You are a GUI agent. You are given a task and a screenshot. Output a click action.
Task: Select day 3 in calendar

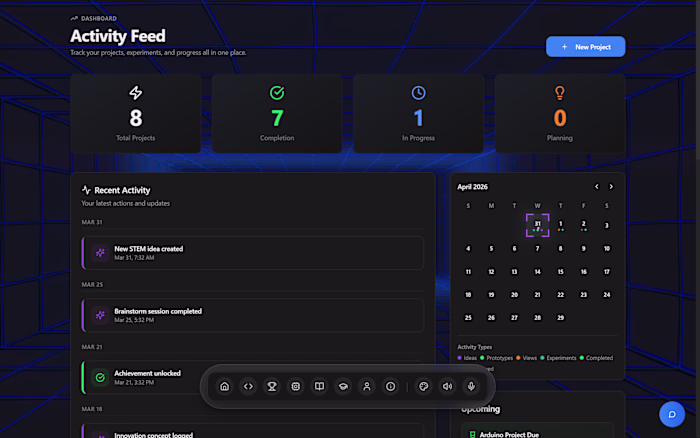(607, 225)
